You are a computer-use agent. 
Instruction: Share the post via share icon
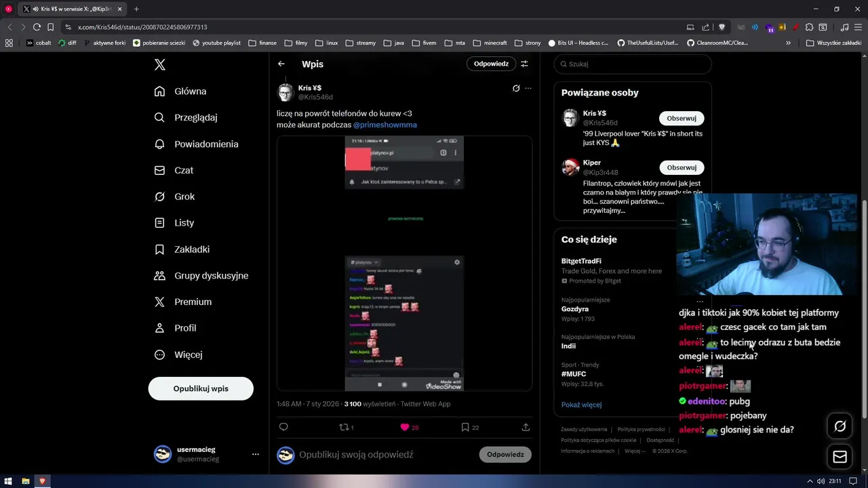(526, 427)
